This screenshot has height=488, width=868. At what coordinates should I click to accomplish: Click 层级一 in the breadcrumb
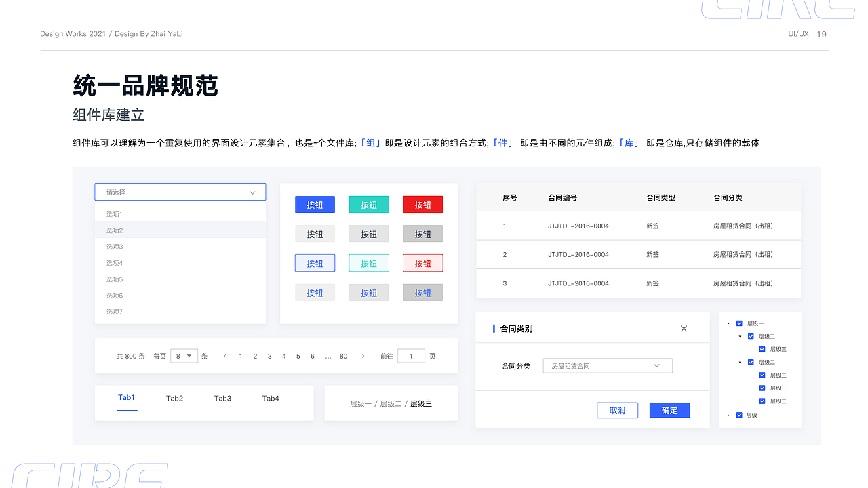click(361, 404)
